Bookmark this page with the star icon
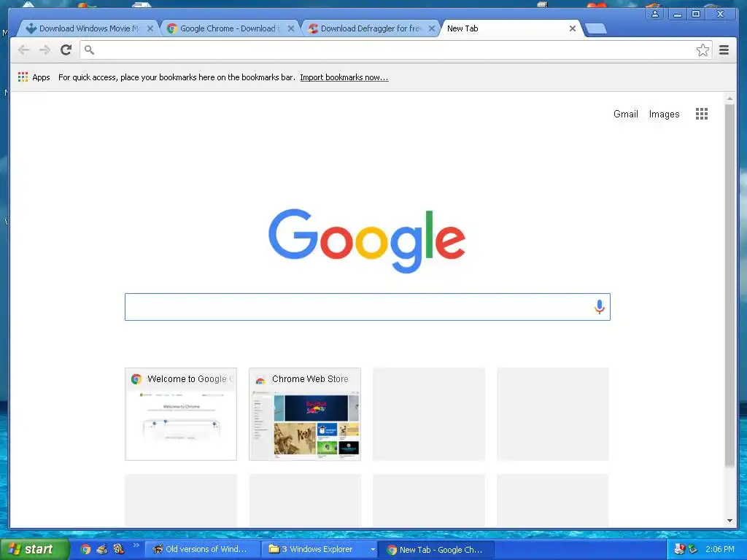This screenshot has height=560, width=747. tap(703, 50)
